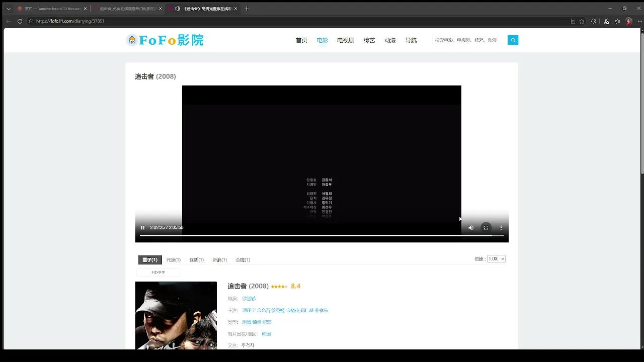Open a new browser tab
The image size is (644, 362).
(247, 9)
